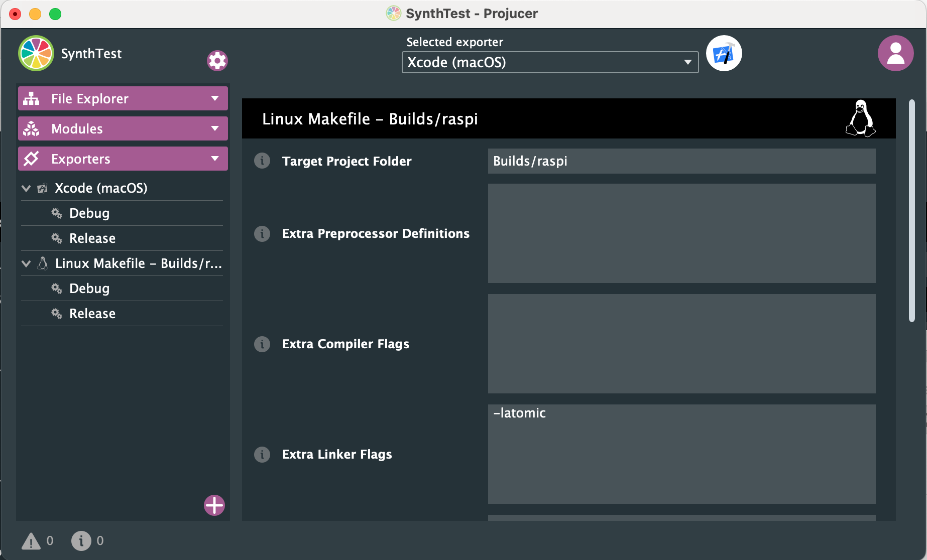This screenshot has width=927, height=560.
Task: Select Xcode (macOS) exporter in tree
Action: 122,188
